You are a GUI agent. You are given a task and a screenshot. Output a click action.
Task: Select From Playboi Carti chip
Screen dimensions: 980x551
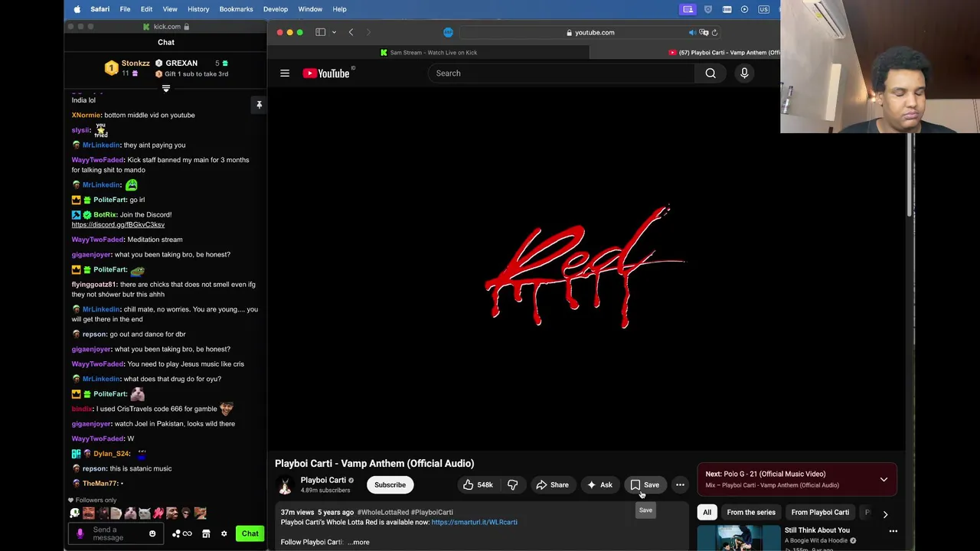[x=820, y=513]
